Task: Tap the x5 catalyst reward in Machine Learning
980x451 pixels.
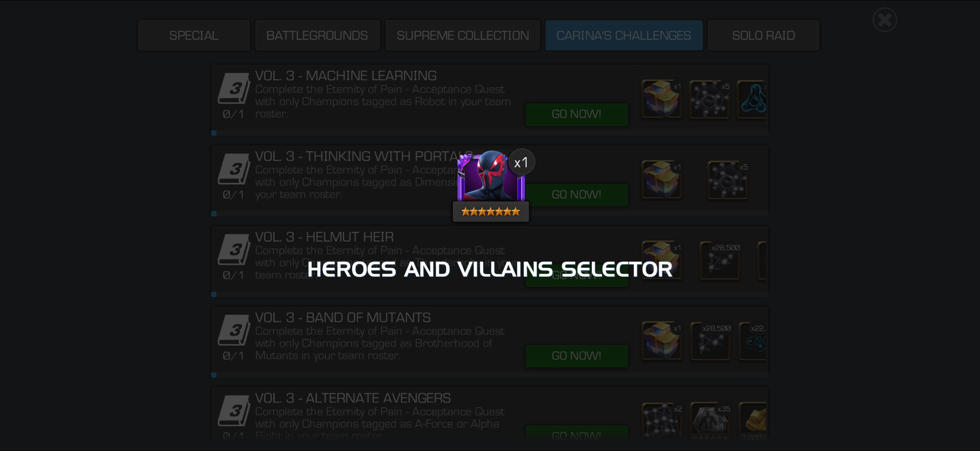Action: 710,99
